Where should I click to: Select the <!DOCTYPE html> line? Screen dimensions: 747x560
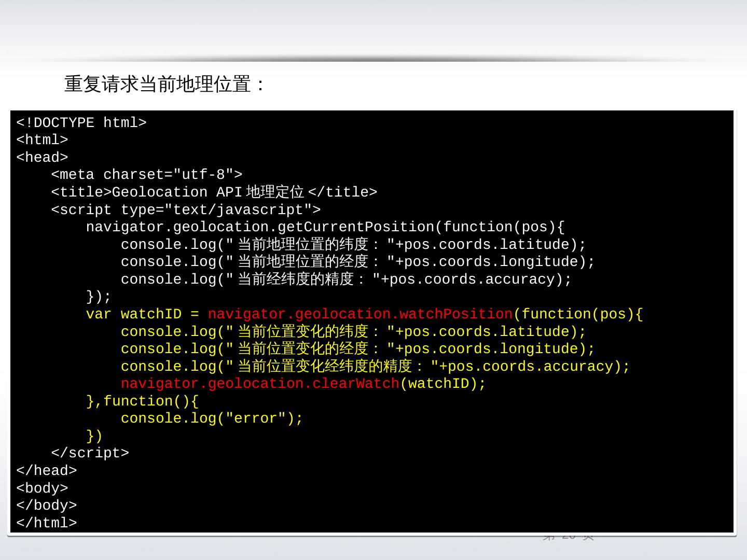[x=81, y=123]
